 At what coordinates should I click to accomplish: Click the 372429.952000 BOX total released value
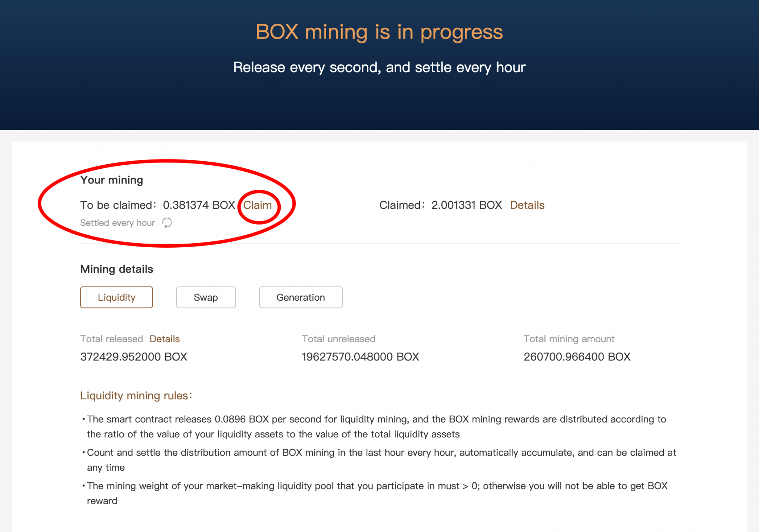tap(133, 357)
